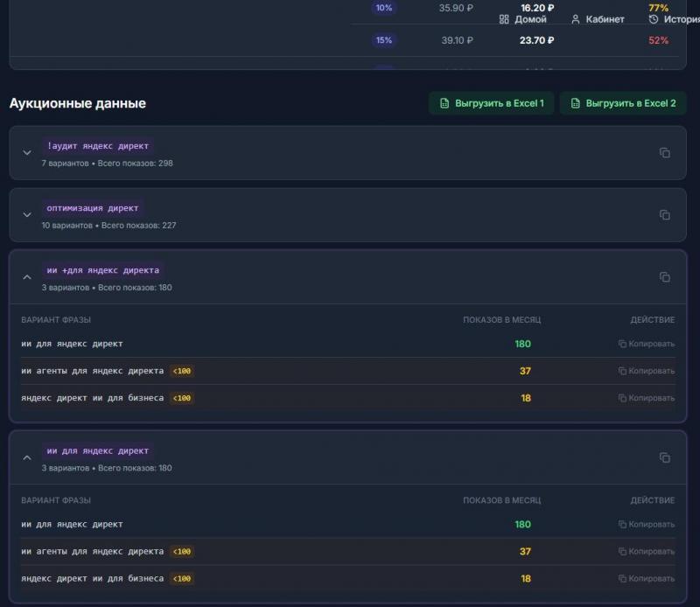This screenshot has height=607, width=700.
Task: Export data with 'Выгрузить в Excel 1'
Action: click(492, 103)
